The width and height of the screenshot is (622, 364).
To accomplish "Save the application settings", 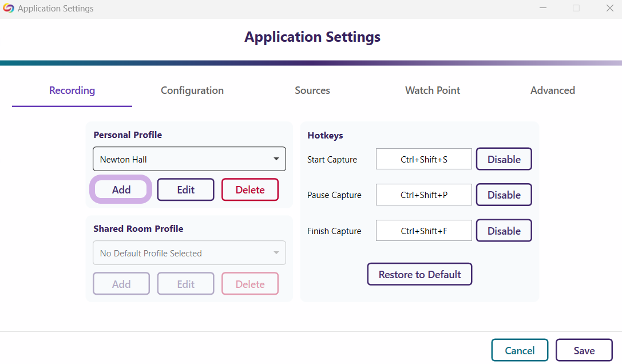I will 584,351.
